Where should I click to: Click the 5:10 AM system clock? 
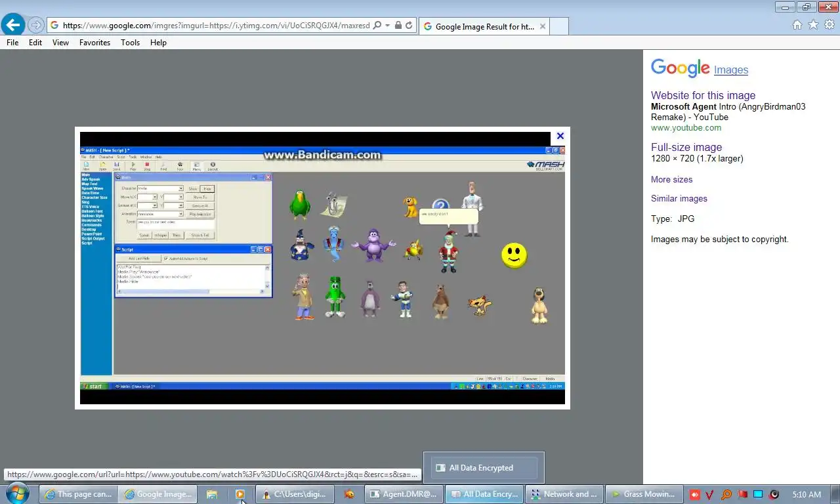(807, 494)
